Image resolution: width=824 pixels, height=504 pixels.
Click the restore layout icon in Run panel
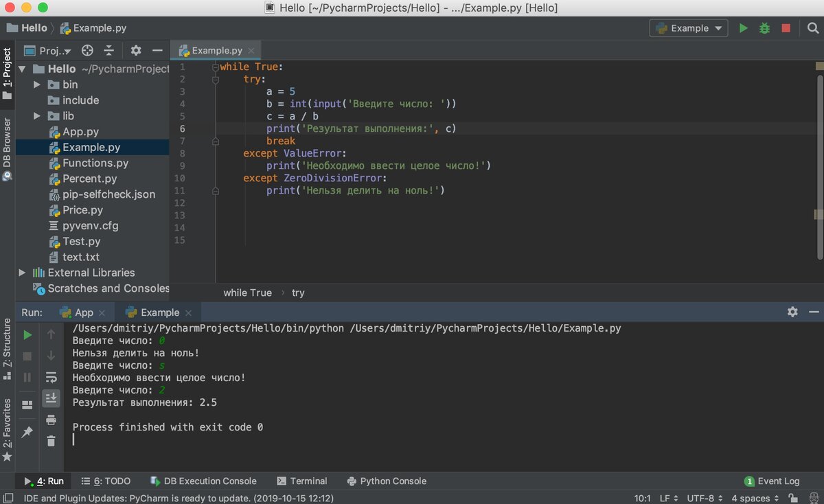[27, 405]
